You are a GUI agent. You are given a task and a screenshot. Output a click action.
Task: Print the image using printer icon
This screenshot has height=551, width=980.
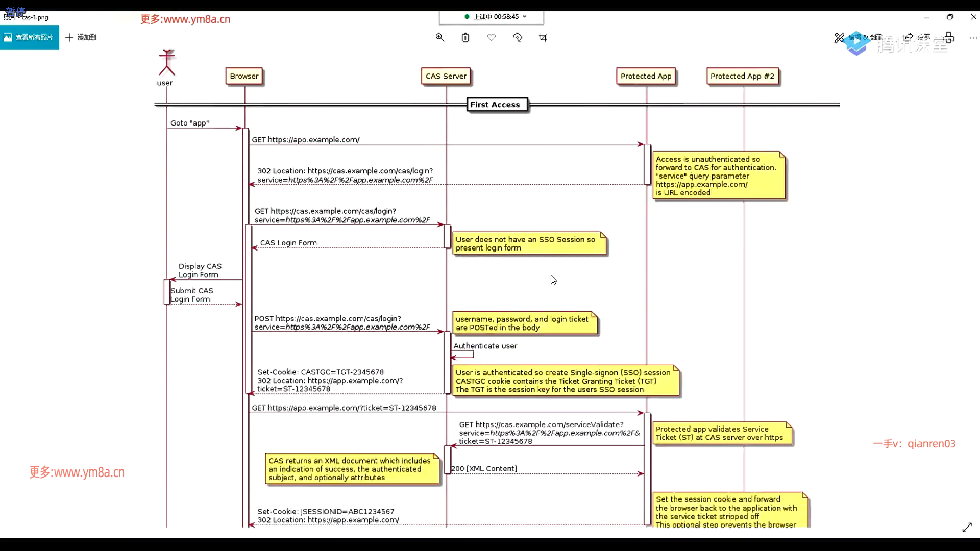[949, 37]
